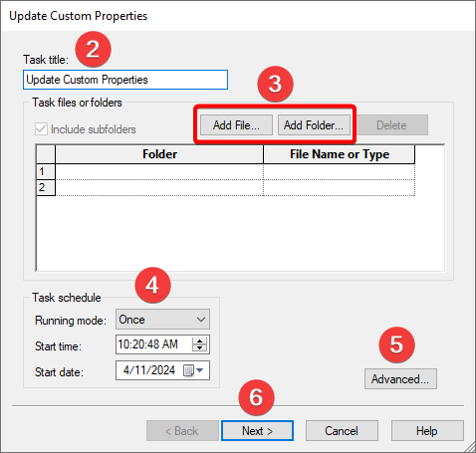
Task: Decrease start time with down spinner arrow
Action: (199, 347)
